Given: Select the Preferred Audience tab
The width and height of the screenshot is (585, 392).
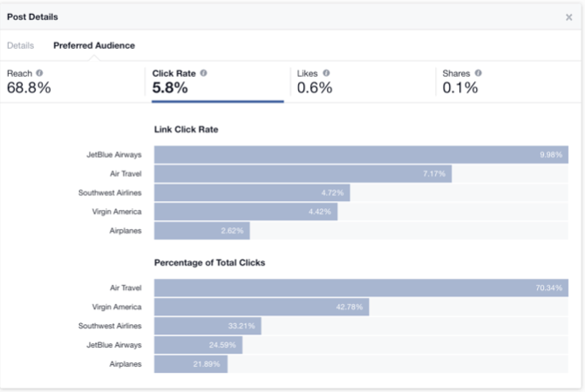Looking at the screenshot, I should tap(94, 45).
